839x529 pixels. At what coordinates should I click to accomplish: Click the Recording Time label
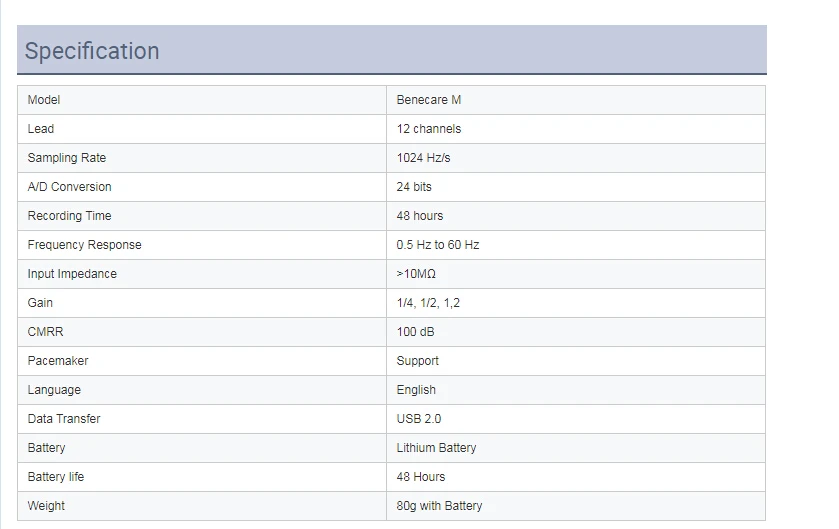[70, 216]
